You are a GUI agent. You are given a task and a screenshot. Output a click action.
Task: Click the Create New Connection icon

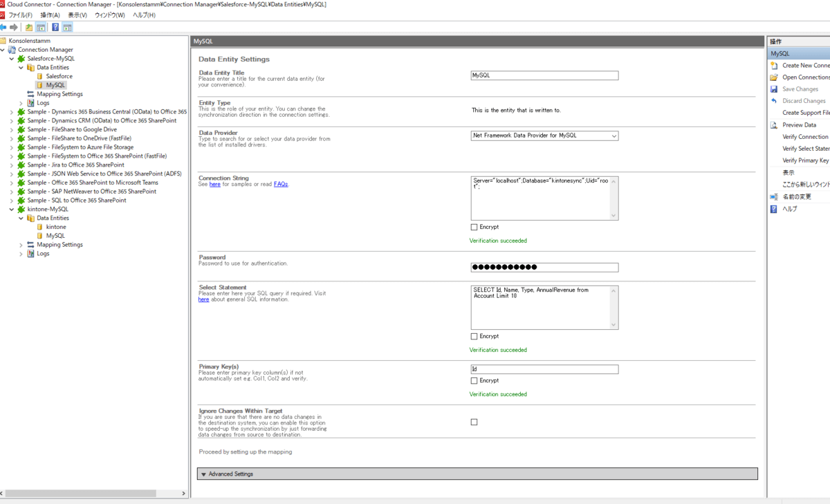(x=774, y=66)
